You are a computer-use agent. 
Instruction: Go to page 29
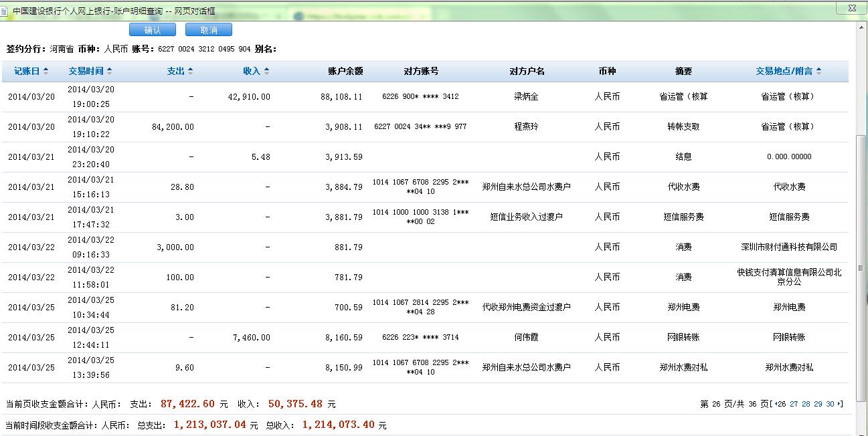(818, 404)
